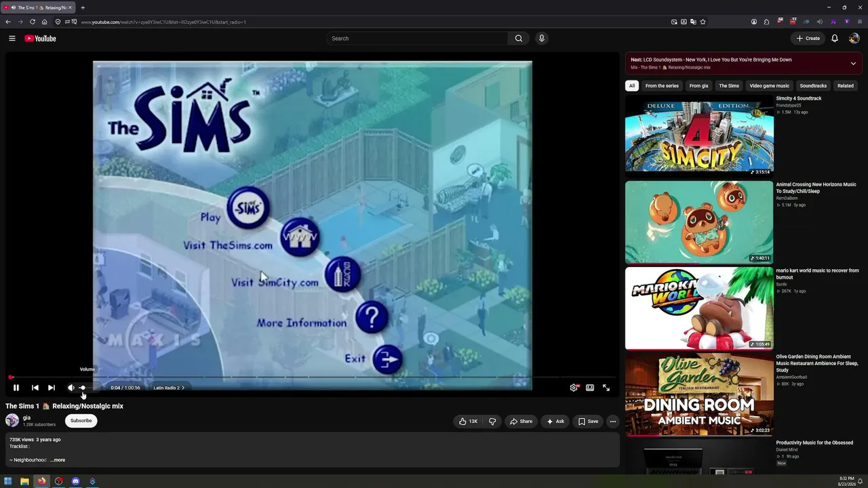The height and width of the screenshot is (488, 868).
Task: Focus the YouTube search field
Action: [x=417, y=39]
